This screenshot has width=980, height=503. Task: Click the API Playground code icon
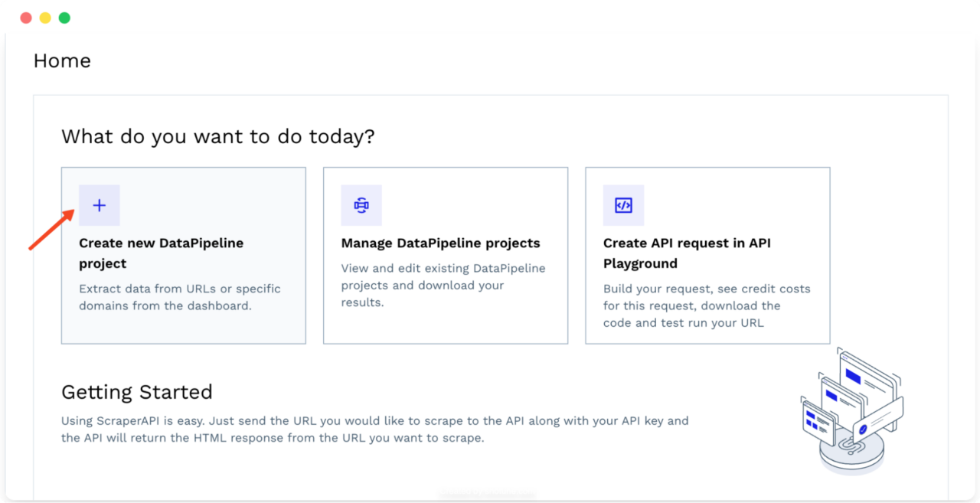coord(623,205)
